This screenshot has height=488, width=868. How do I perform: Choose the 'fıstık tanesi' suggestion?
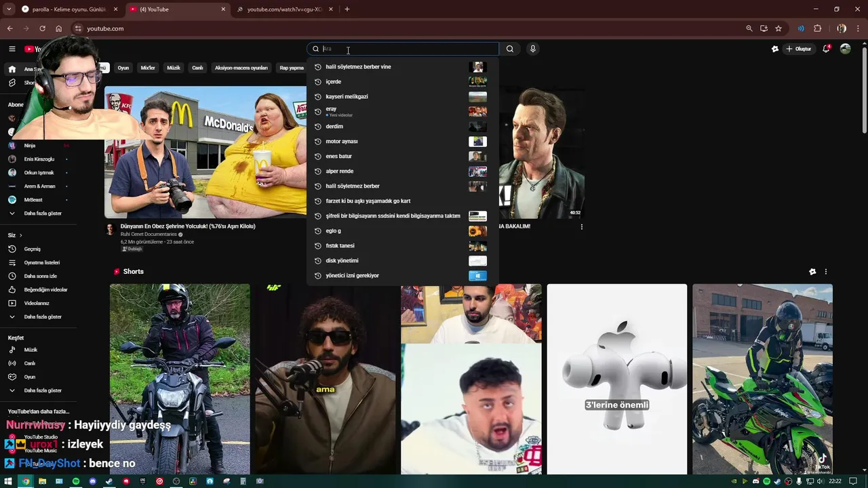point(402,246)
